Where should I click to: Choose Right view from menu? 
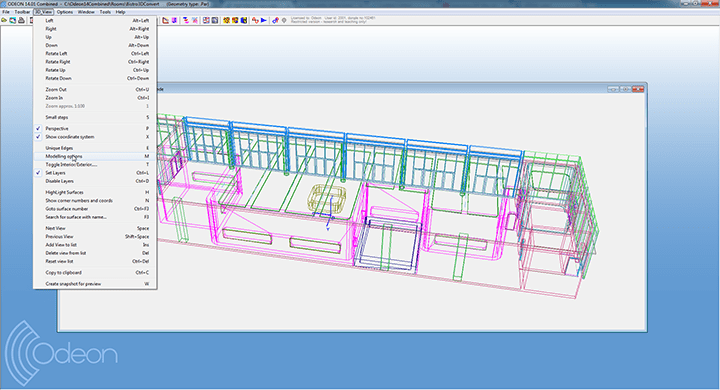(95, 29)
